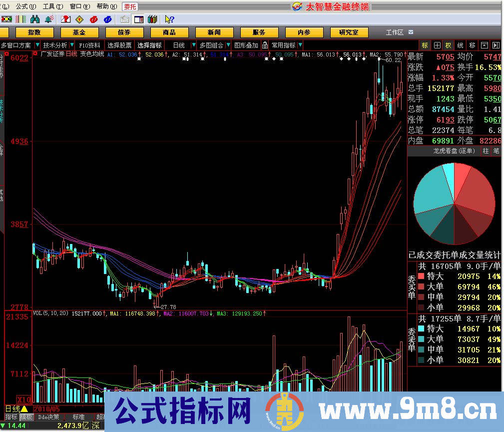504x432 pixels.
Task: Click the context help cursor icon
Action: click(x=169, y=19)
